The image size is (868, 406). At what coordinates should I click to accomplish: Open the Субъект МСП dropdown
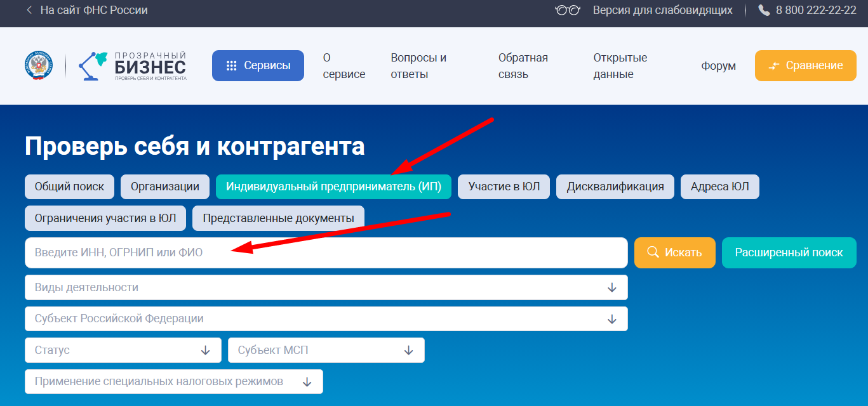point(326,350)
